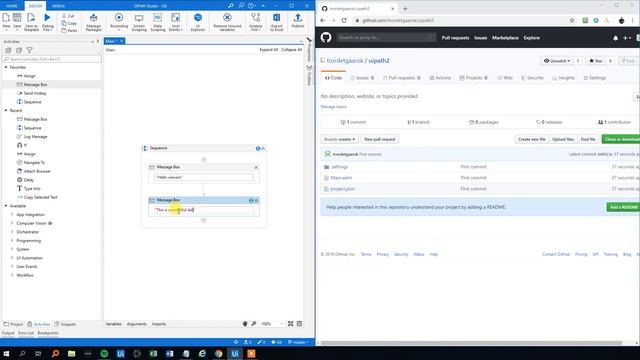The image size is (640, 360).
Task: Open Manage Packages
Action: point(93,22)
